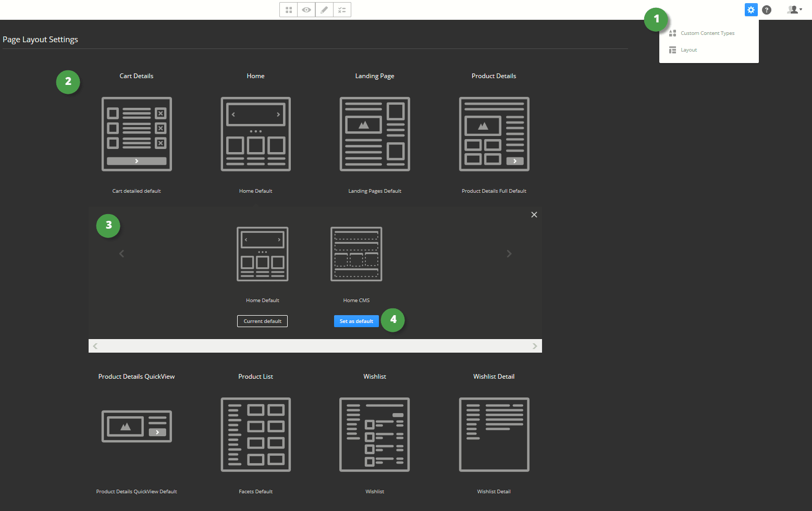Viewport: 812px width, 511px height.
Task: Click previous arrow in layout carousel
Action: coord(122,254)
